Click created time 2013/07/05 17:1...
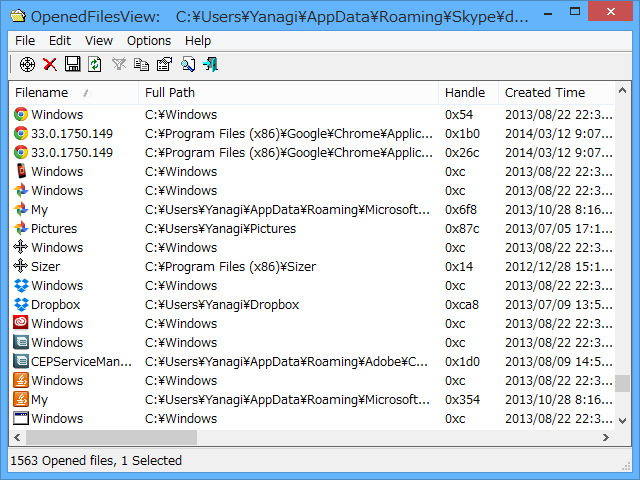Image resolution: width=640 pixels, height=480 pixels. click(559, 229)
